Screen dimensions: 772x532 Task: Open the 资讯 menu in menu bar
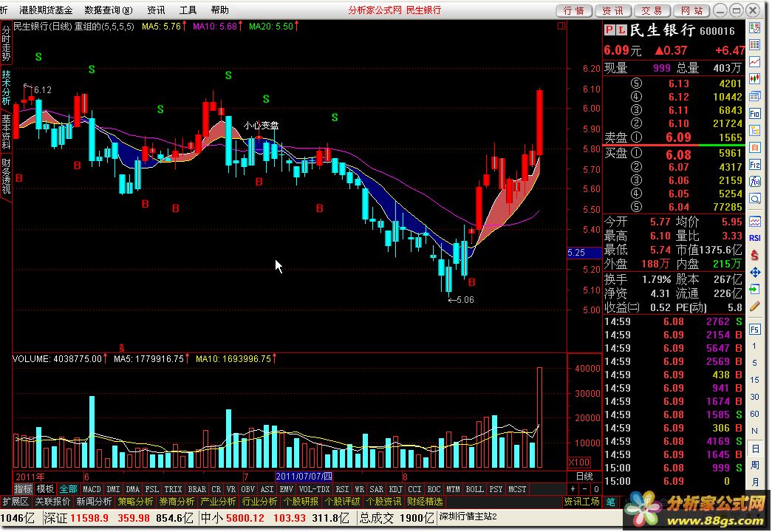coord(156,10)
